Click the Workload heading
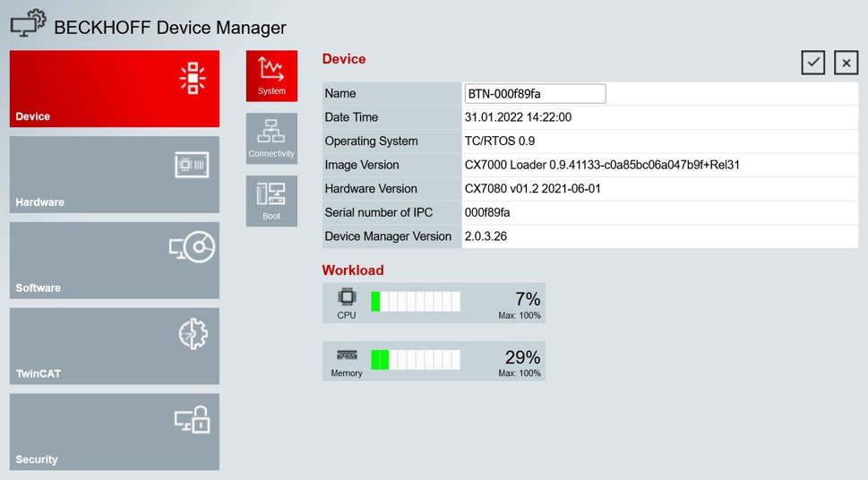 pyautogui.click(x=353, y=270)
